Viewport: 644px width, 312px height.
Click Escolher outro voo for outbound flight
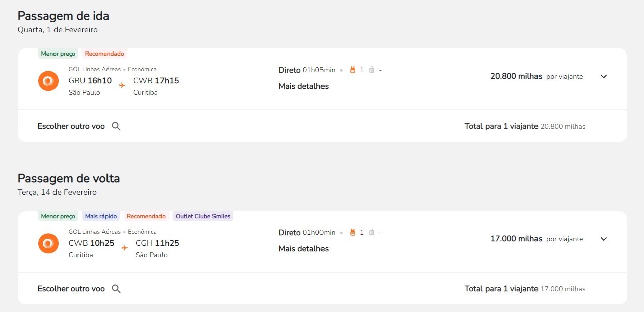[x=71, y=126]
